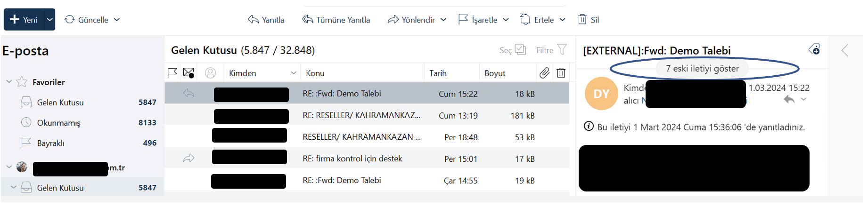868x207 pixels.
Task: Toggle the Seç selection checkbox
Action: pos(520,49)
